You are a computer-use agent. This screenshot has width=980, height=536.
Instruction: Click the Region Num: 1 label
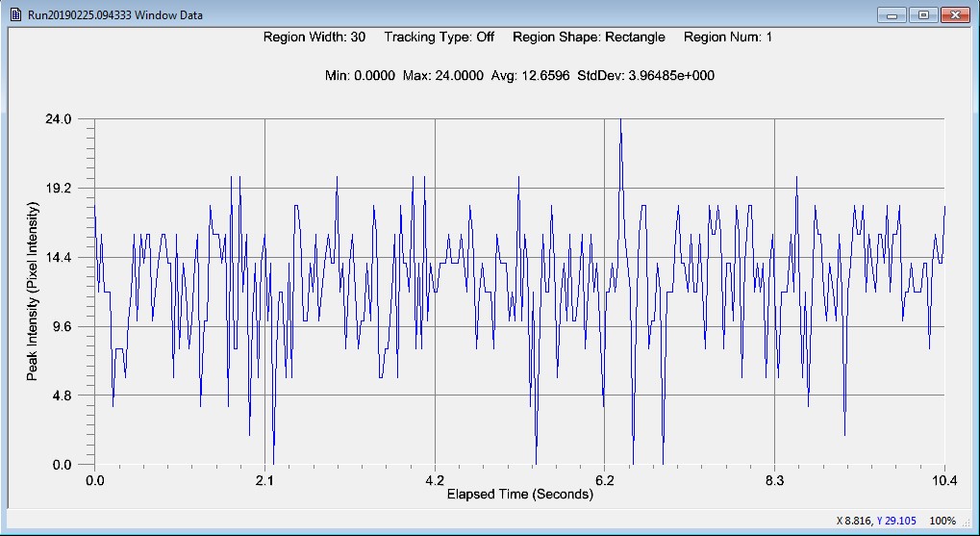(727, 38)
